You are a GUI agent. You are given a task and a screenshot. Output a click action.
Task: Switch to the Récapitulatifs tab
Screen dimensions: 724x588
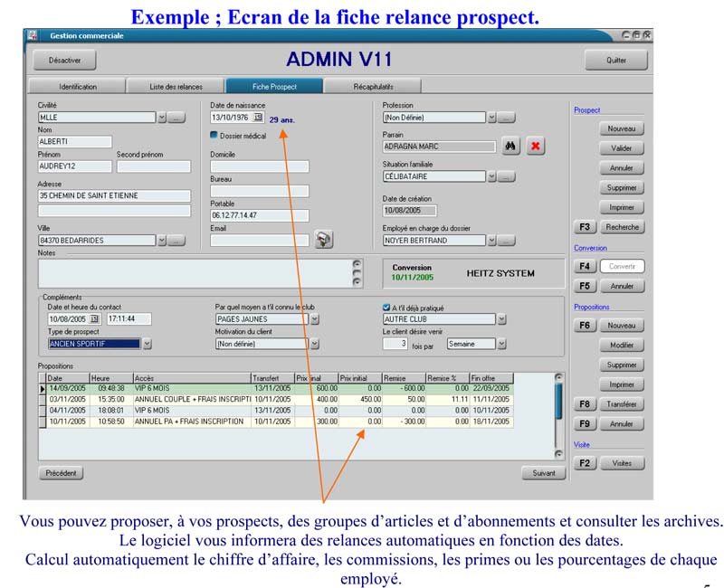(373, 86)
